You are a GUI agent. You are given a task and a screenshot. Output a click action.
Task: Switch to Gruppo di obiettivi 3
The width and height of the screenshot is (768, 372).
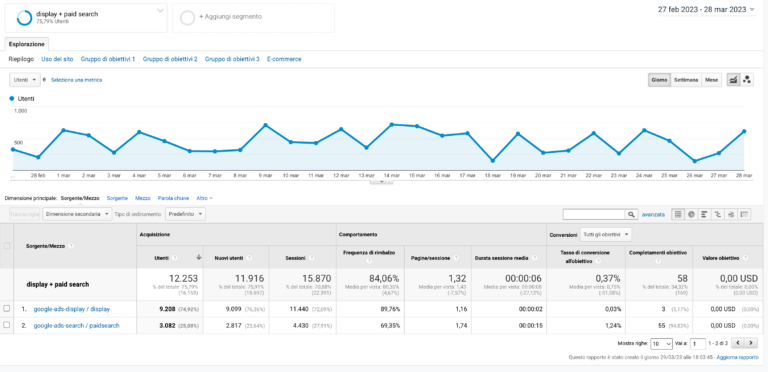[x=232, y=59]
